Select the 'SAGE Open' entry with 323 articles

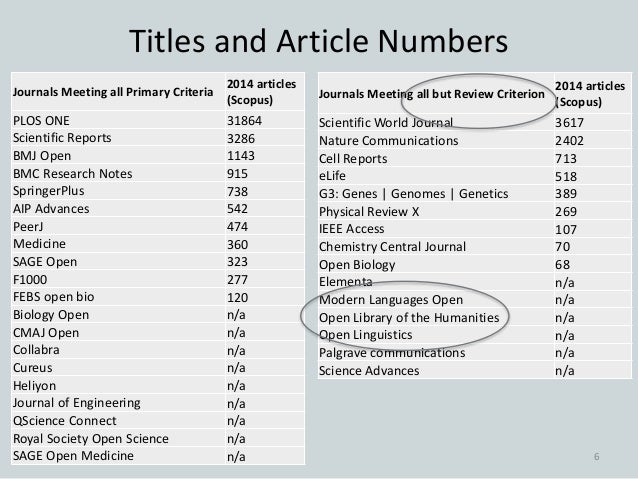(x=45, y=262)
